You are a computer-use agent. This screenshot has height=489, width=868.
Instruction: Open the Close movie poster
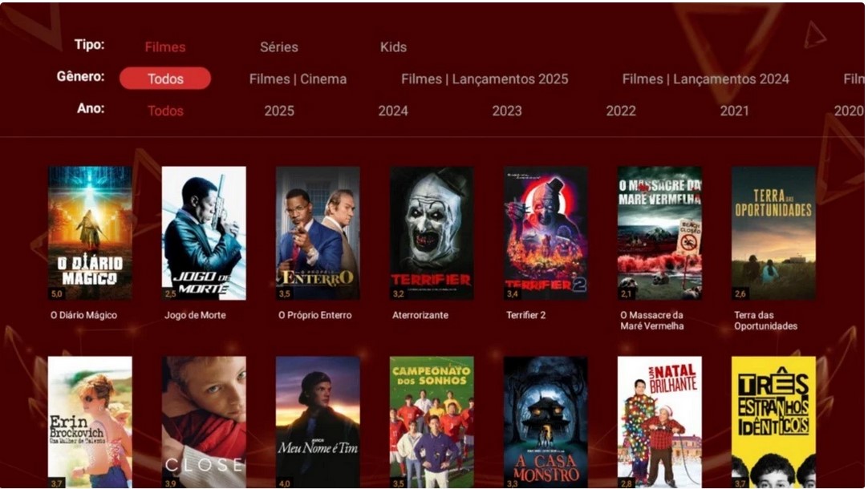click(204, 421)
